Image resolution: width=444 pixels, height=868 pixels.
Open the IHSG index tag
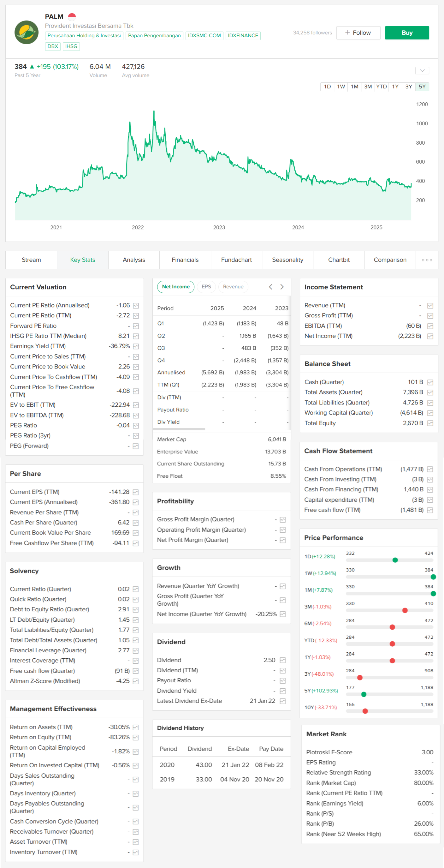point(71,46)
